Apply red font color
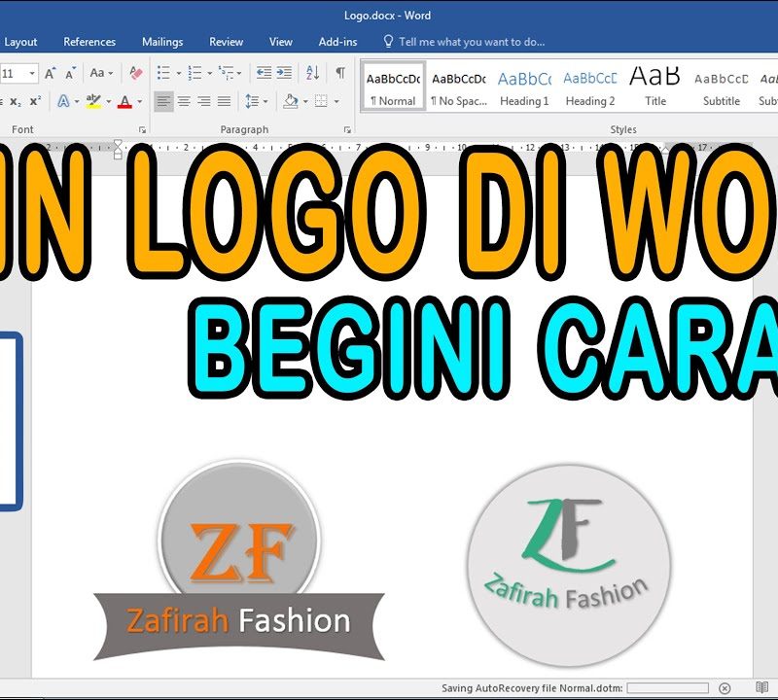The width and height of the screenshot is (778, 700). [x=124, y=102]
